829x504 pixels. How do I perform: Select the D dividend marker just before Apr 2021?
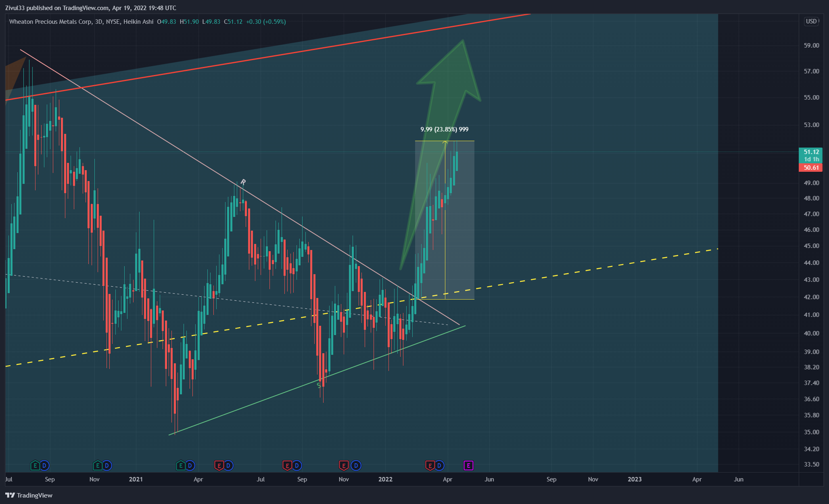point(190,466)
